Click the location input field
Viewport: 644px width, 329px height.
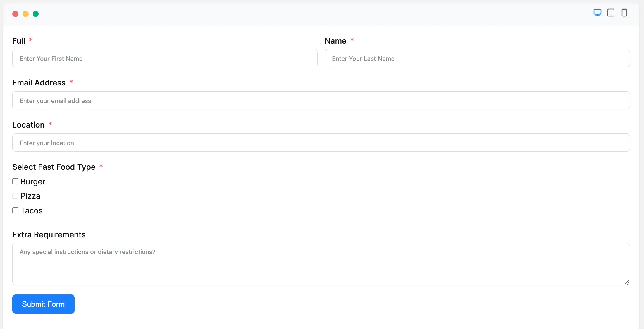[321, 143]
